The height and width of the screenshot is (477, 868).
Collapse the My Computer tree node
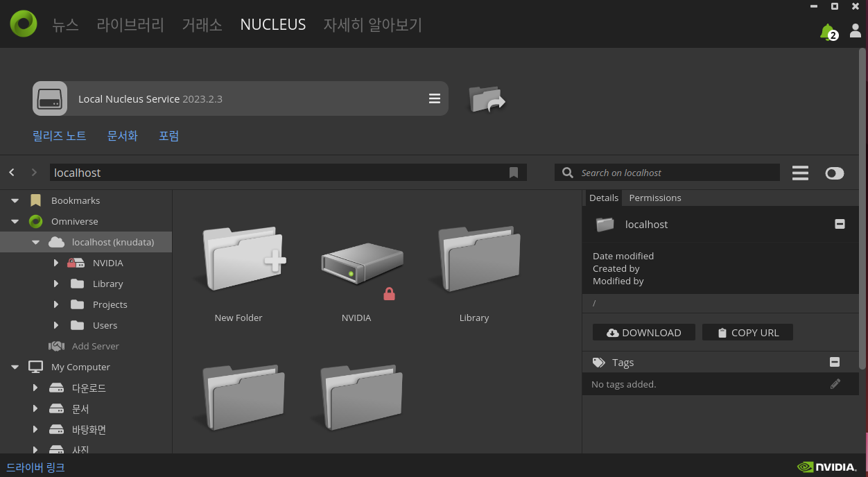point(15,367)
